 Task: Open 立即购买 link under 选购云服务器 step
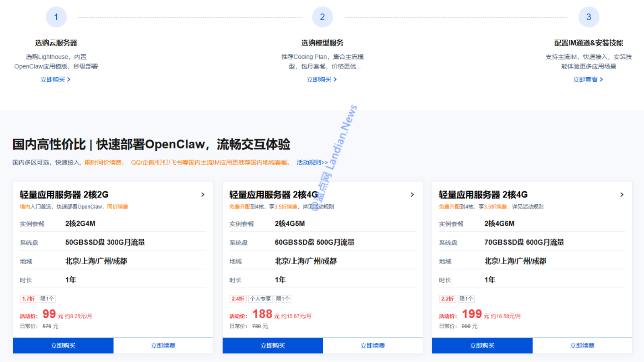56,79
